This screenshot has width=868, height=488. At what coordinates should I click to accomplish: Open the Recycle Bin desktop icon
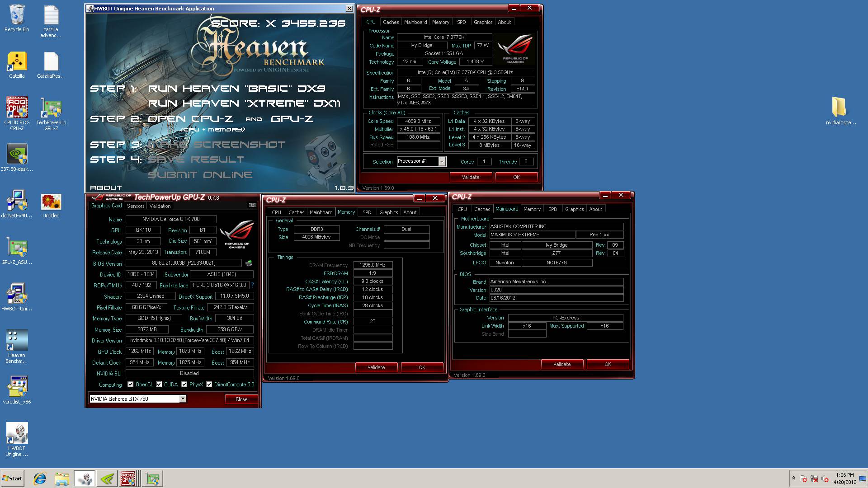(17, 19)
